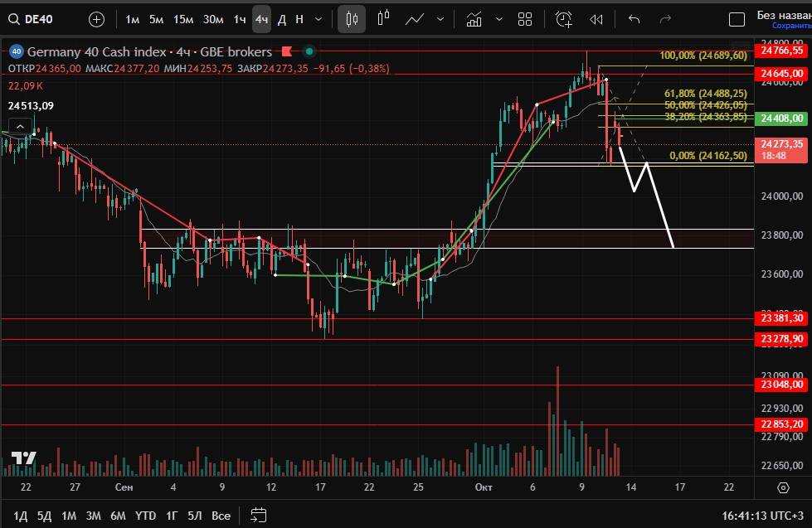Switch to the 4ч timeframe
Image resolution: width=812 pixels, height=528 pixels.
(x=261, y=19)
